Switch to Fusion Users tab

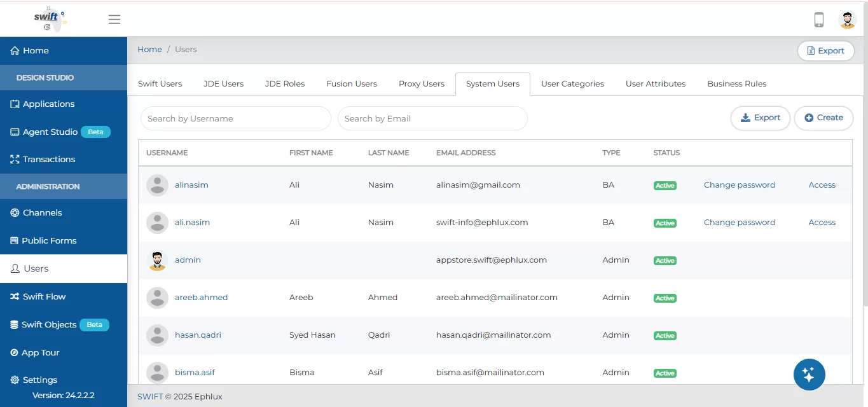pyautogui.click(x=352, y=84)
